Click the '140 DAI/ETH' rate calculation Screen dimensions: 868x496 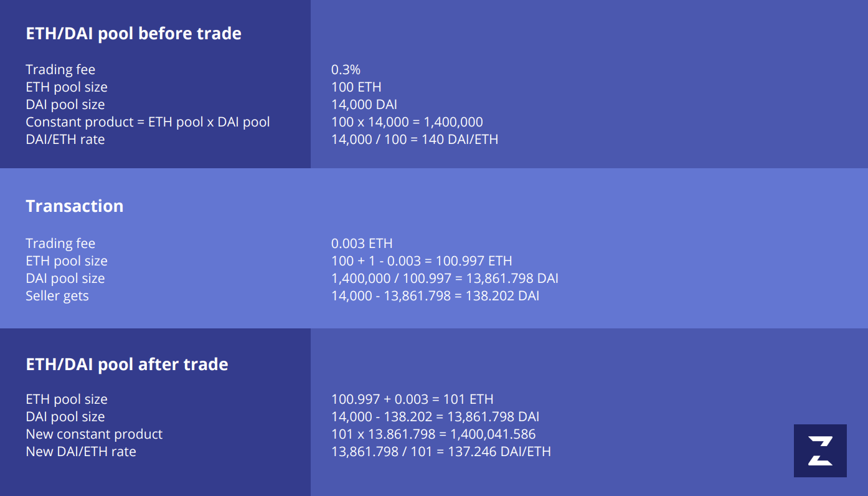[x=415, y=140]
